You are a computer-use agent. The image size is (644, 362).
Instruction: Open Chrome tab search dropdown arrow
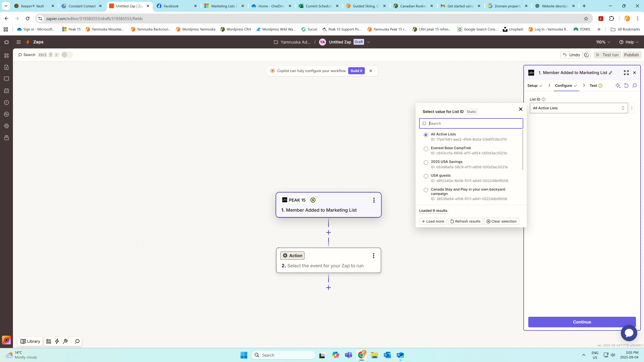point(6,6)
